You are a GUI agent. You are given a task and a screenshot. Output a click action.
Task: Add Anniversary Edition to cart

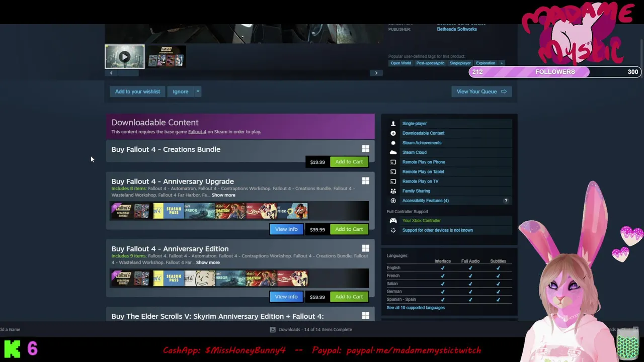pos(349,297)
